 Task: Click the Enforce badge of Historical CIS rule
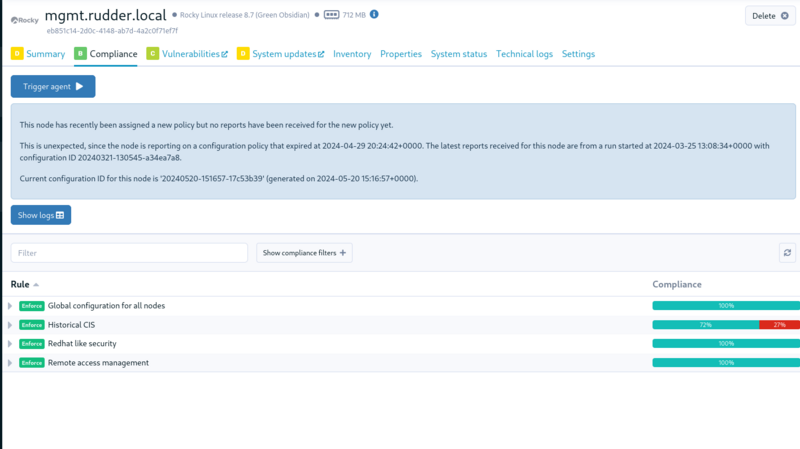32,325
